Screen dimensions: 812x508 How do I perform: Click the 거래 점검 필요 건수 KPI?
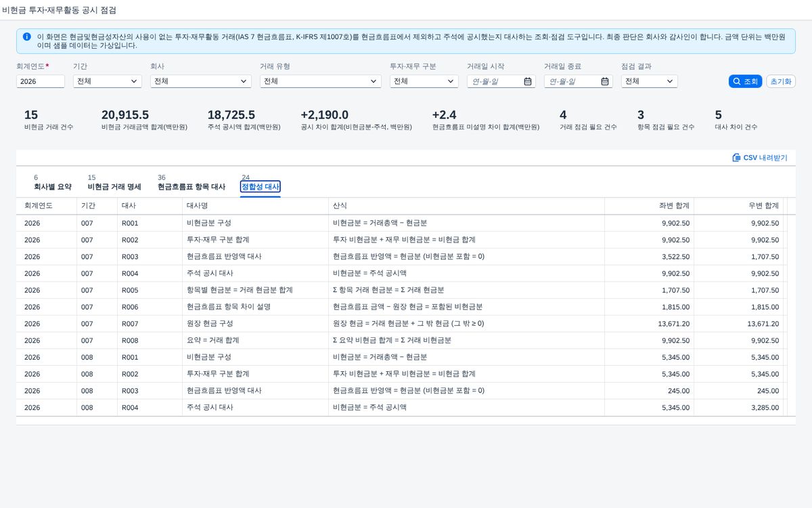(x=588, y=120)
